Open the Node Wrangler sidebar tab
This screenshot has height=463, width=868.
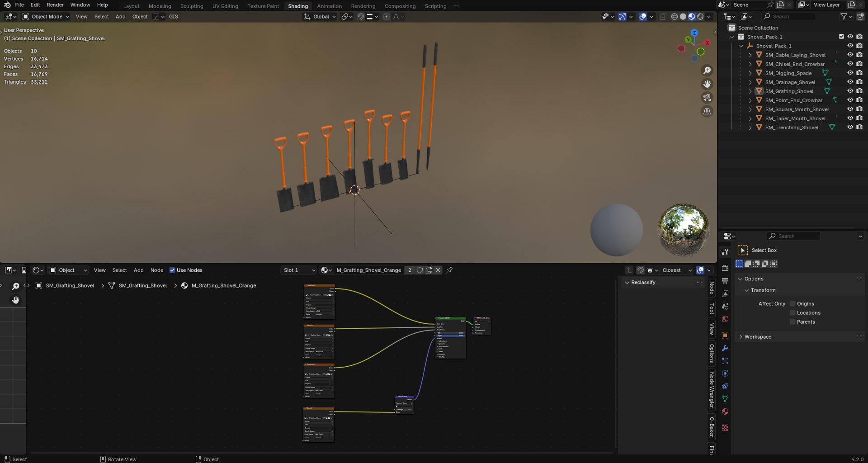pos(712,390)
